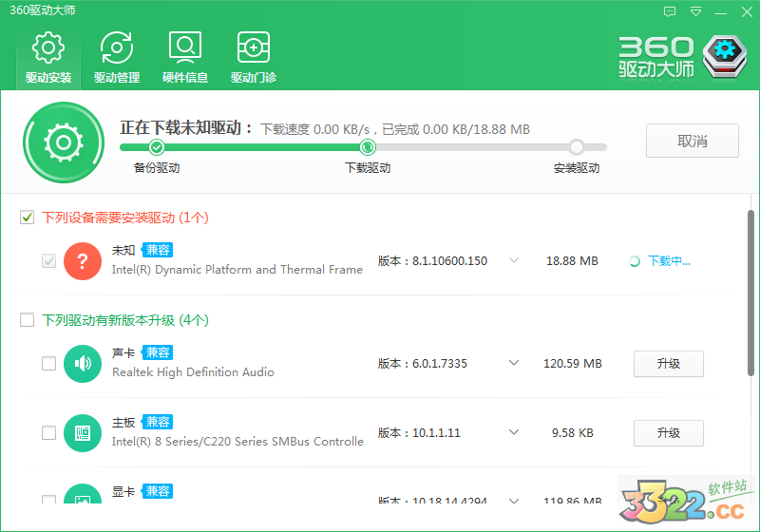
Task: Select Intel(R) Dynamic Platform and Thermal Frame text
Action: click(237, 270)
